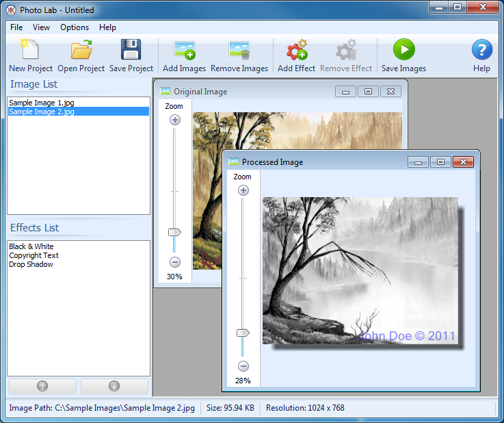
Task: Zoom in with plus in Processed Image window
Action: point(243,190)
